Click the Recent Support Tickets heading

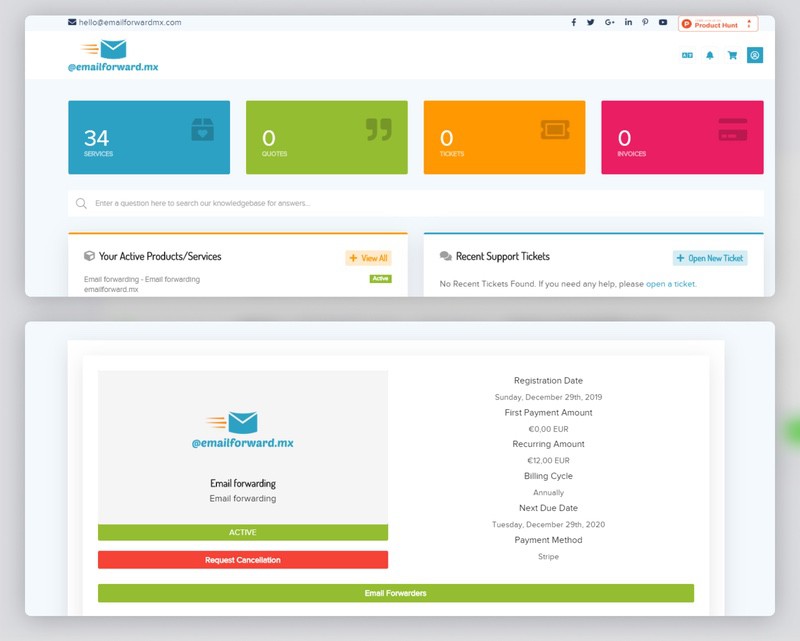coord(503,256)
